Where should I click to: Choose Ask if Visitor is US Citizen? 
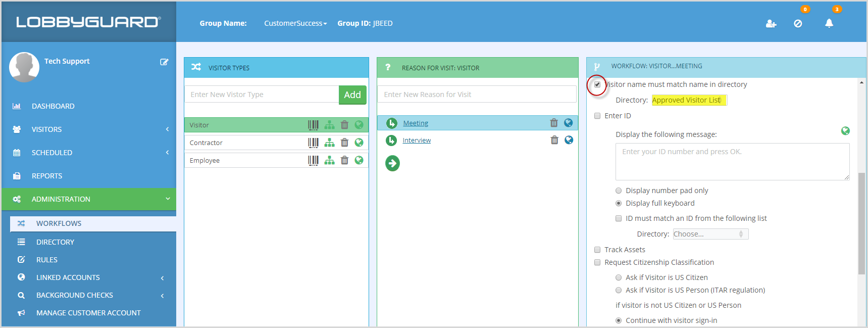click(x=619, y=277)
